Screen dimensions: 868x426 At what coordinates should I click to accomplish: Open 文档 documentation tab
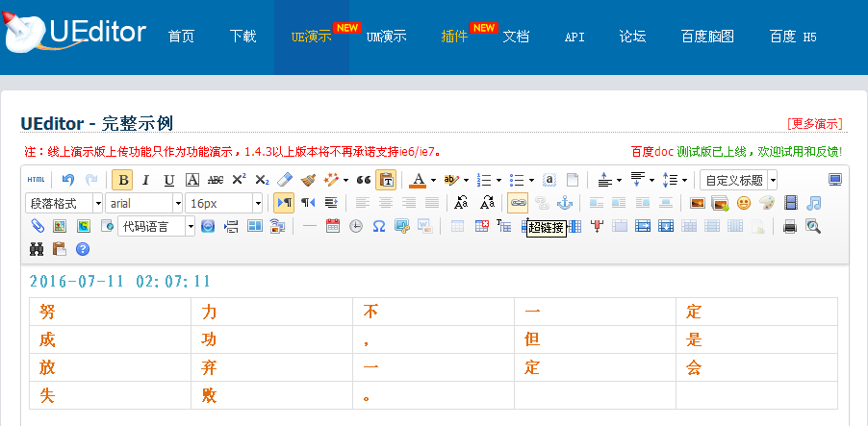(516, 38)
